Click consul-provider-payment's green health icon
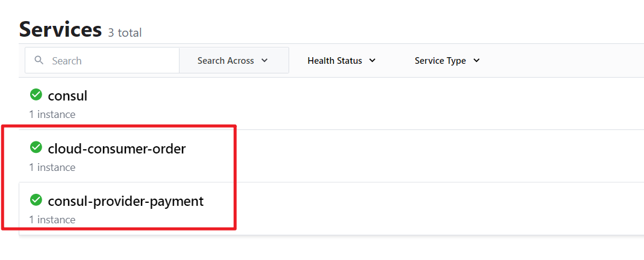This screenshot has height=260, width=644. [36, 200]
